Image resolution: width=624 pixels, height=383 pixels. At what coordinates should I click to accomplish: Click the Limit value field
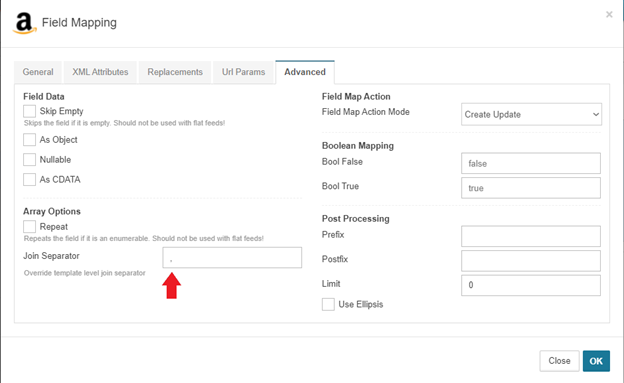531,285
